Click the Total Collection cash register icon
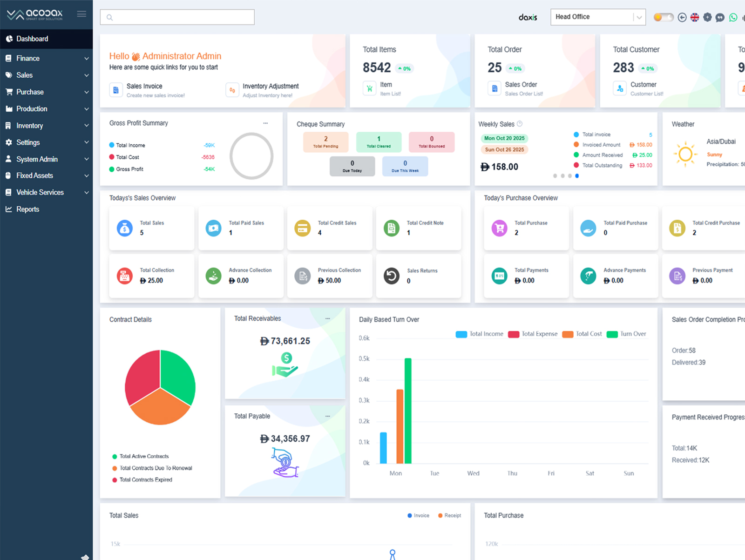The width and height of the screenshot is (745, 560). tap(124, 276)
